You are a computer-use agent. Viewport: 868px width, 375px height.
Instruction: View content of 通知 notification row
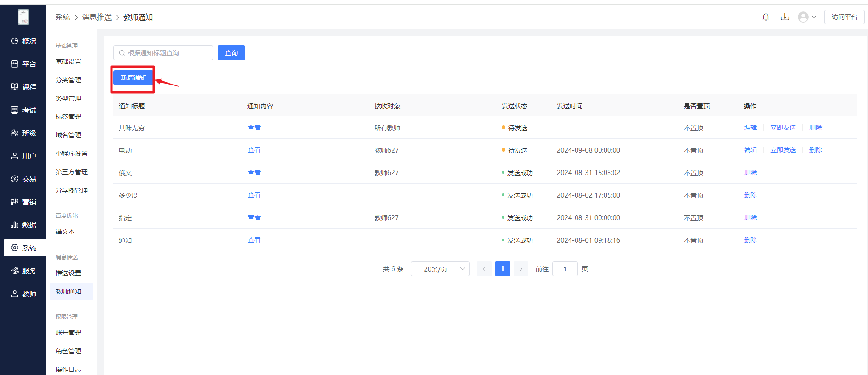pyautogui.click(x=254, y=240)
